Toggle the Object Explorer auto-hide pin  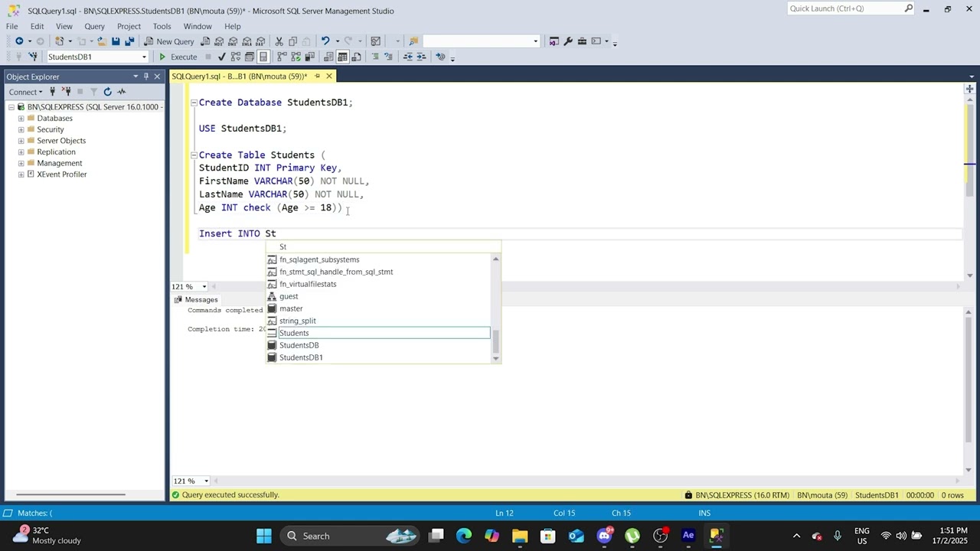coord(146,77)
